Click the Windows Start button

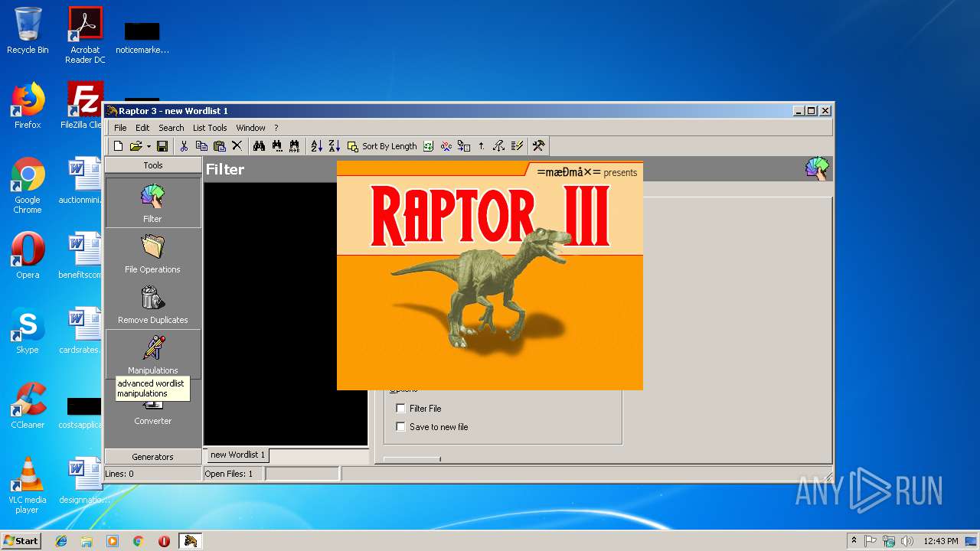coord(21,540)
